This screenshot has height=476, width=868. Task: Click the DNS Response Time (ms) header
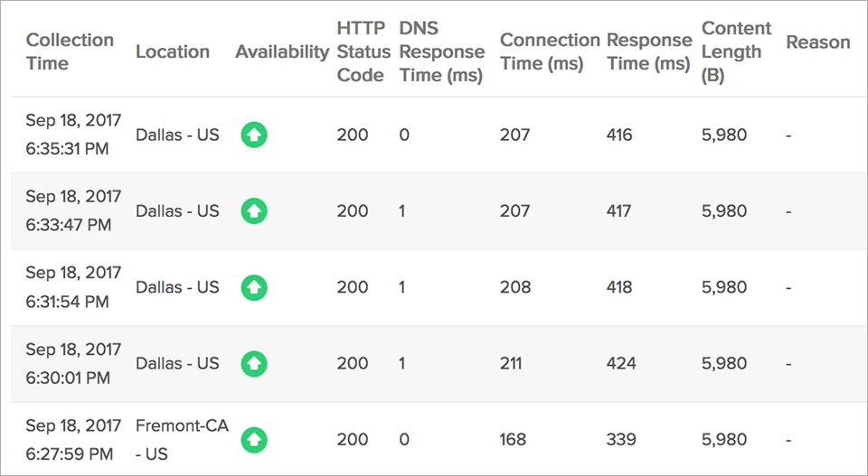[441, 51]
